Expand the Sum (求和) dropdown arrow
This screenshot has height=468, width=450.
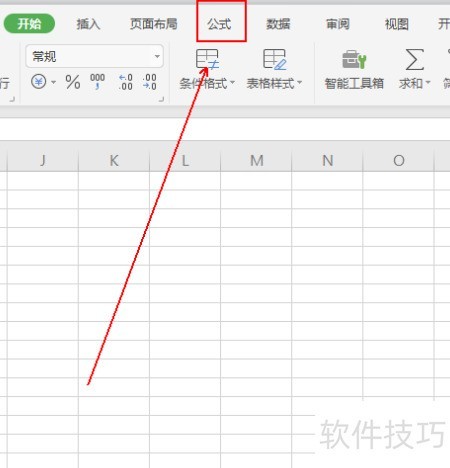pyautogui.click(x=428, y=82)
